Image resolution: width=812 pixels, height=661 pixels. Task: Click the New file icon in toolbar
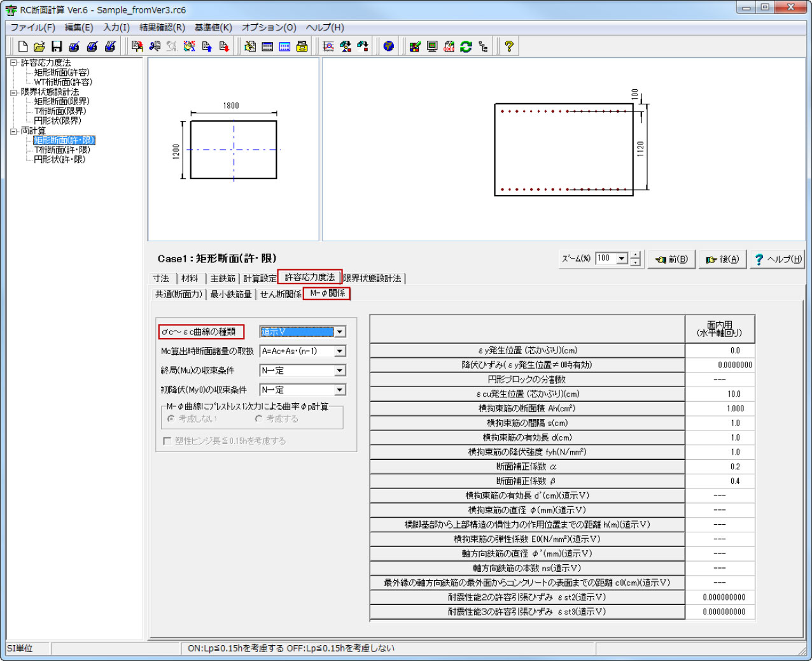pyautogui.click(x=23, y=46)
